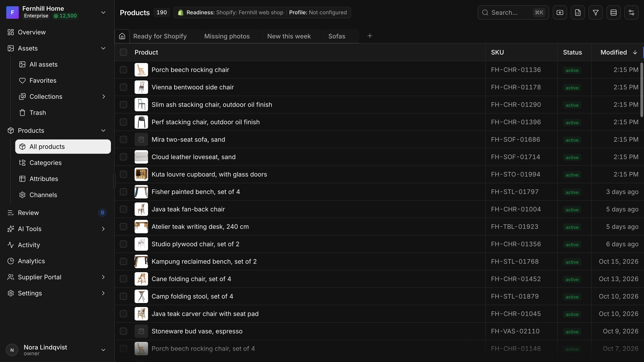Expand Collections submenu chevron
This screenshot has width=644, height=362.
[103, 97]
